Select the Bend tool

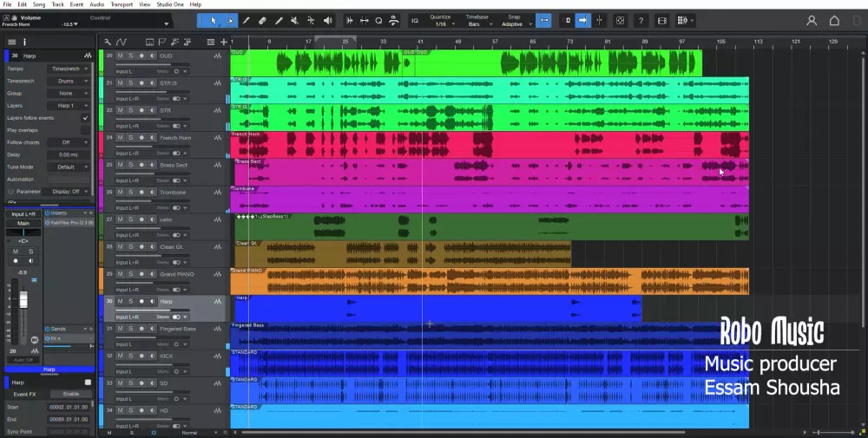pyautogui.click(x=311, y=21)
